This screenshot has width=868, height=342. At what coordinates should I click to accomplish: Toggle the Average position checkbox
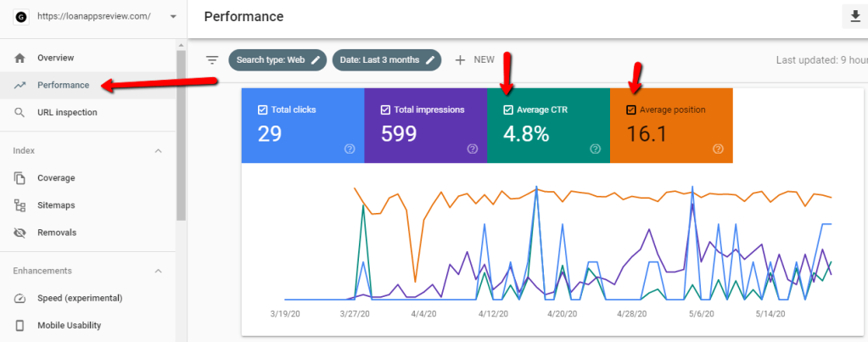pyautogui.click(x=630, y=109)
